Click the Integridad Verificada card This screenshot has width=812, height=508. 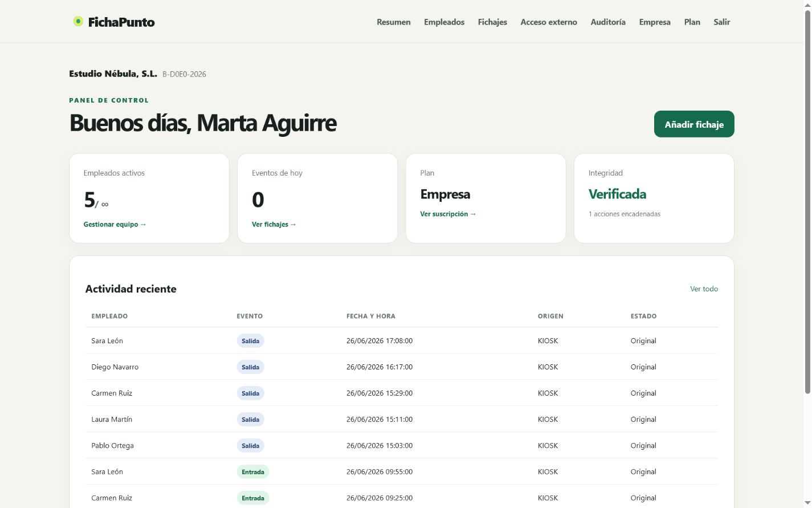coord(654,198)
